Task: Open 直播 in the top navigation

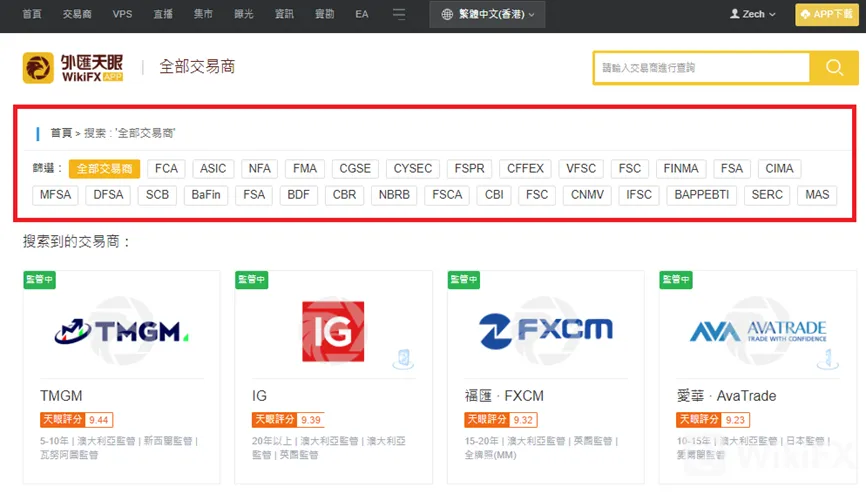Action: pyautogui.click(x=163, y=14)
